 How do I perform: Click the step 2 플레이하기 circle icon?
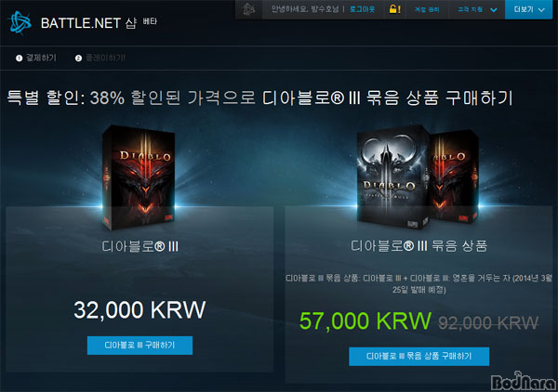[x=78, y=58]
